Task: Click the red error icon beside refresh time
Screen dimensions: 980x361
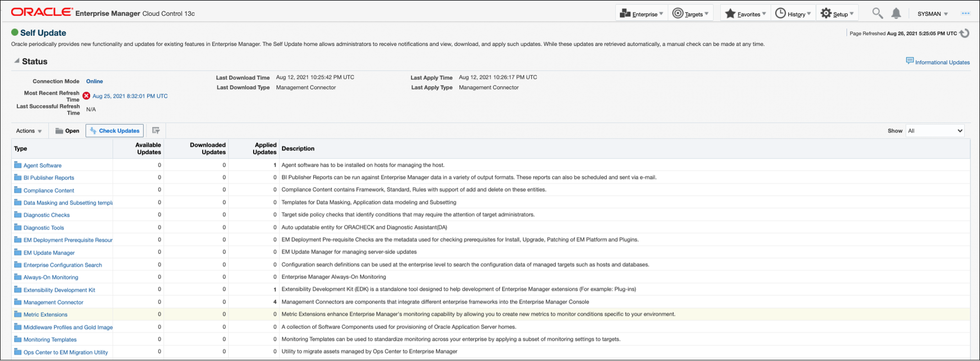Action: 86,96
